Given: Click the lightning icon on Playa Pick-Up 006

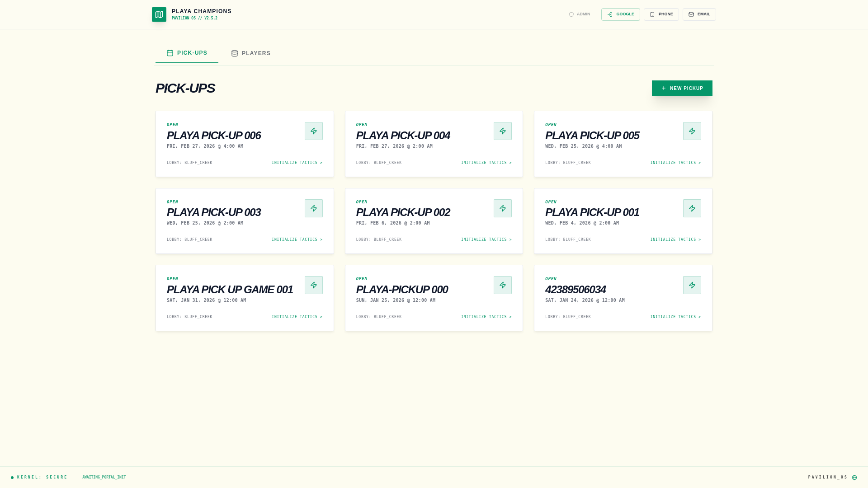Looking at the screenshot, I should tap(314, 131).
